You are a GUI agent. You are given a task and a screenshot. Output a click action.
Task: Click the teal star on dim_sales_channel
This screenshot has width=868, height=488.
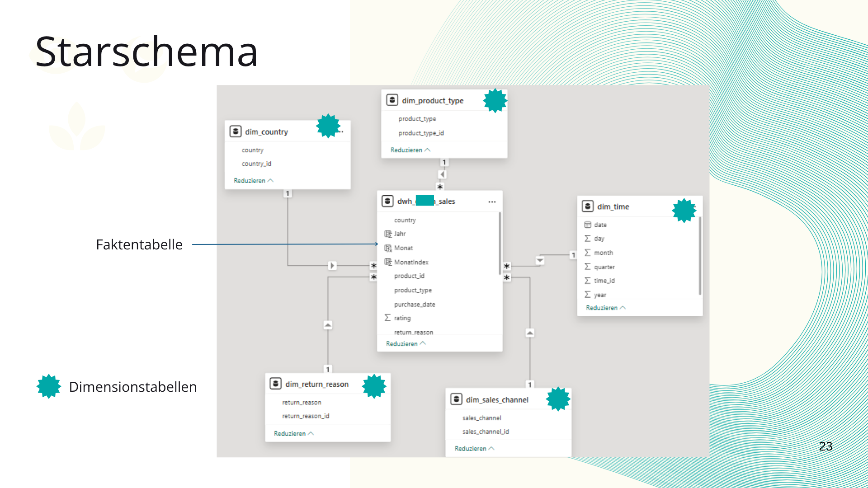click(x=558, y=399)
